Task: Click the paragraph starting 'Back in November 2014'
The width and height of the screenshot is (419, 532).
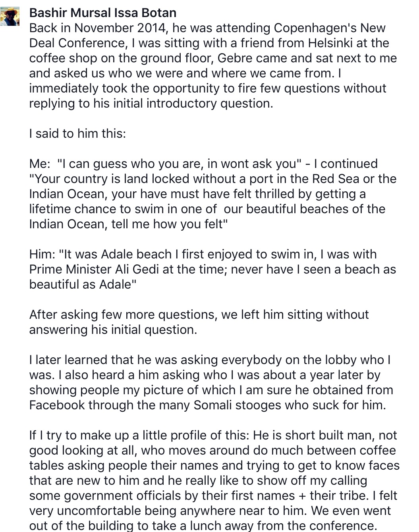Action: (x=213, y=66)
